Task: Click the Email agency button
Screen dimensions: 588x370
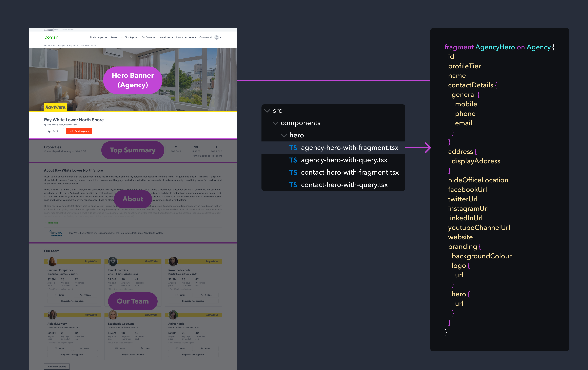Action: coord(79,131)
